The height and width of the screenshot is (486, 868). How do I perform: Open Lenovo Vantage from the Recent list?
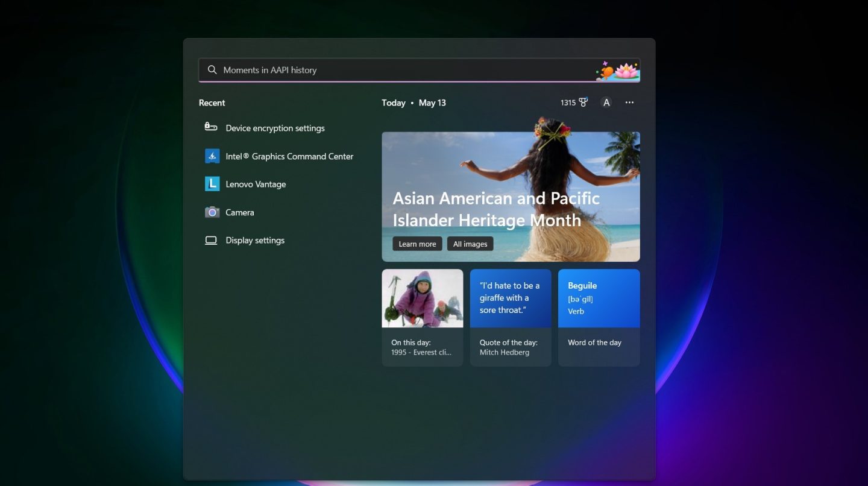[x=255, y=184]
